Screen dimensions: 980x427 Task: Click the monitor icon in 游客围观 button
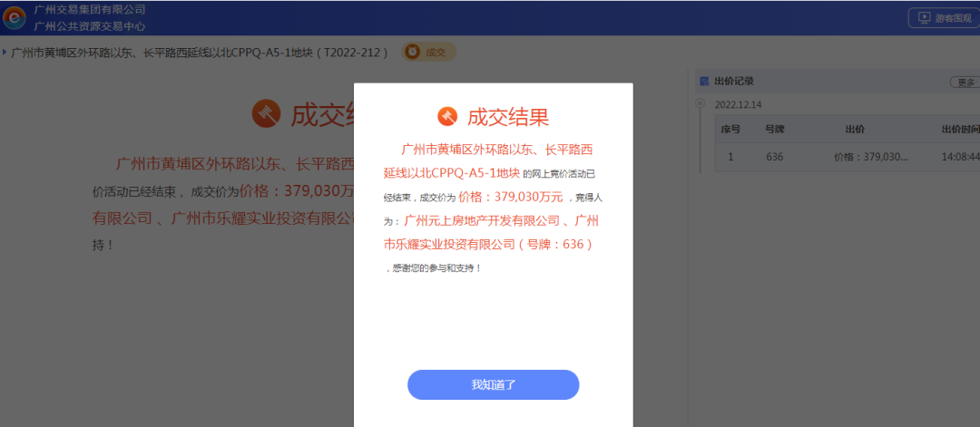click(x=925, y=18)
